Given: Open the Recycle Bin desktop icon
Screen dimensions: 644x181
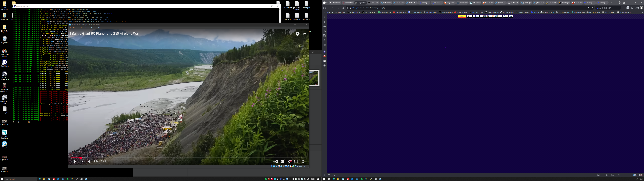Looking at the screenshot, I should point(5,40).
